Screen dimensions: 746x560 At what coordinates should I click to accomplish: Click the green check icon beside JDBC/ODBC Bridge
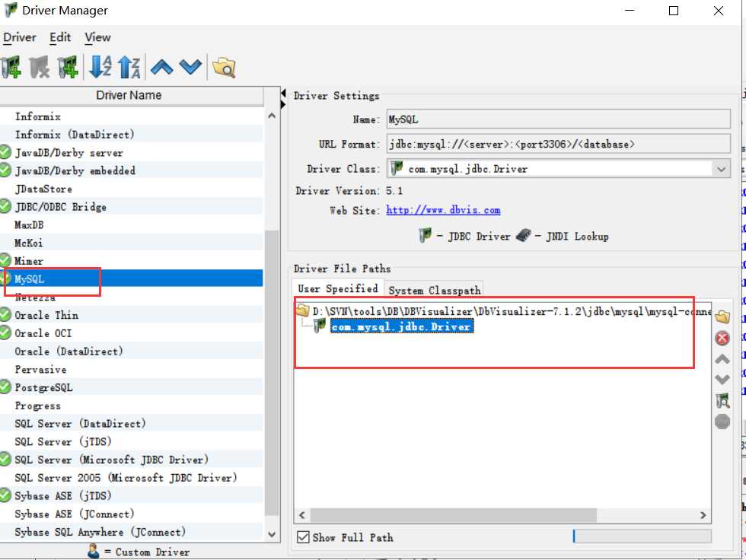[x=5, y=206]
